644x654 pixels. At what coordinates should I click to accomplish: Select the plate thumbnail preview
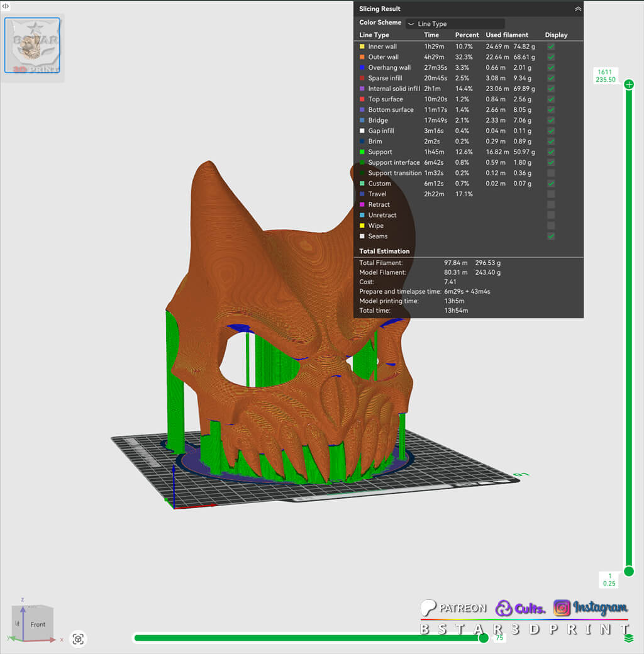coord(32,45)
